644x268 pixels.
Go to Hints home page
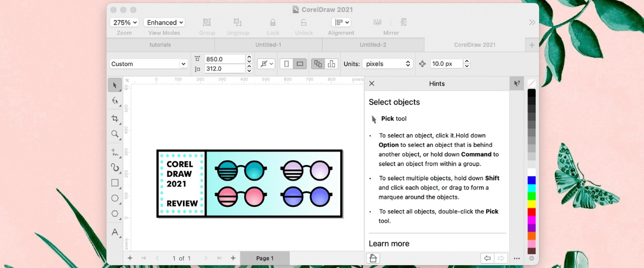click(374, 258)
